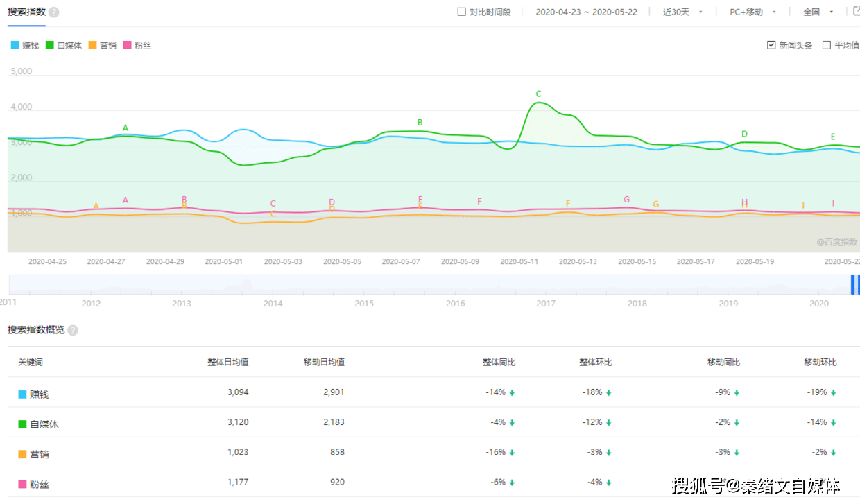Click year 2015 on the overview timeline
This screenshot has height=504, width=860.
364,304
